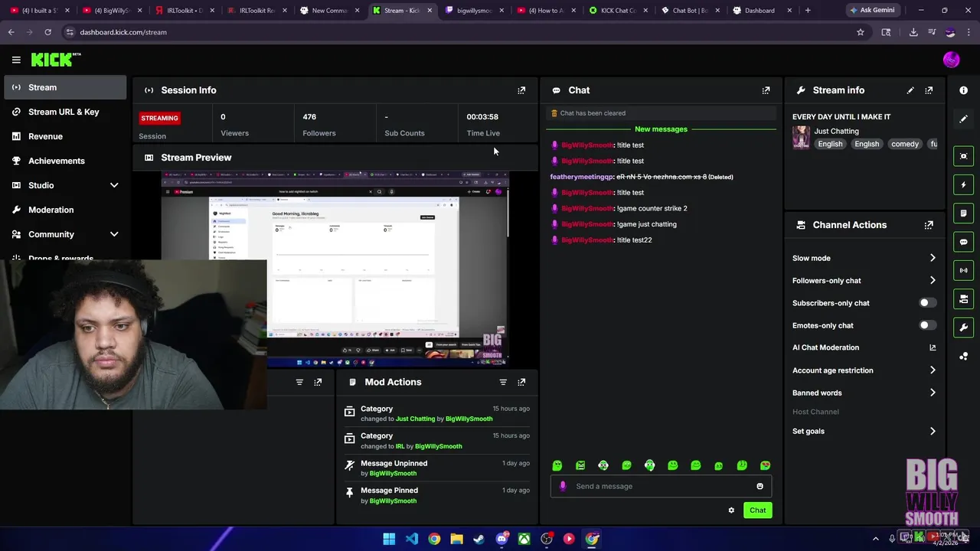The image size is (980, 551).
Task: Open Steam from the taskbar
Action: tap(479, 539)
